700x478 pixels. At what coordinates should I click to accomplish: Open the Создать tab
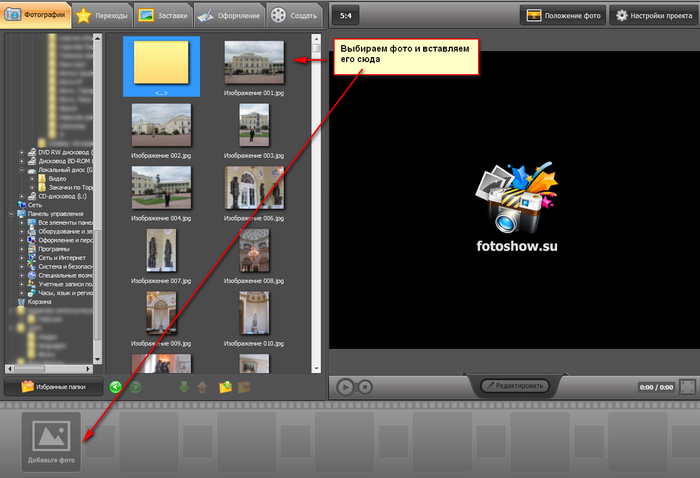click(x=295, y=16)
